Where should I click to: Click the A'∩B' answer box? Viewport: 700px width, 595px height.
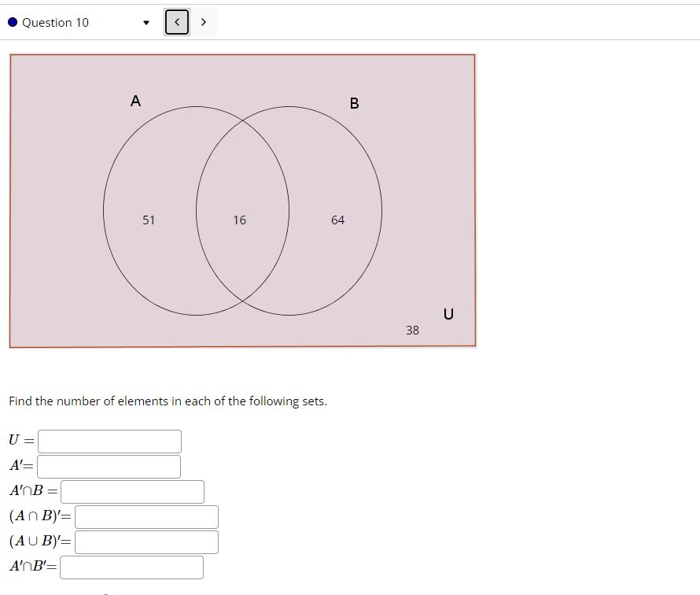(x=131, y=567)
